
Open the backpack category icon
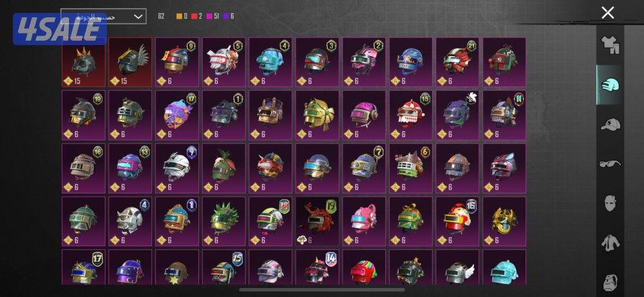tap(610, 282)
